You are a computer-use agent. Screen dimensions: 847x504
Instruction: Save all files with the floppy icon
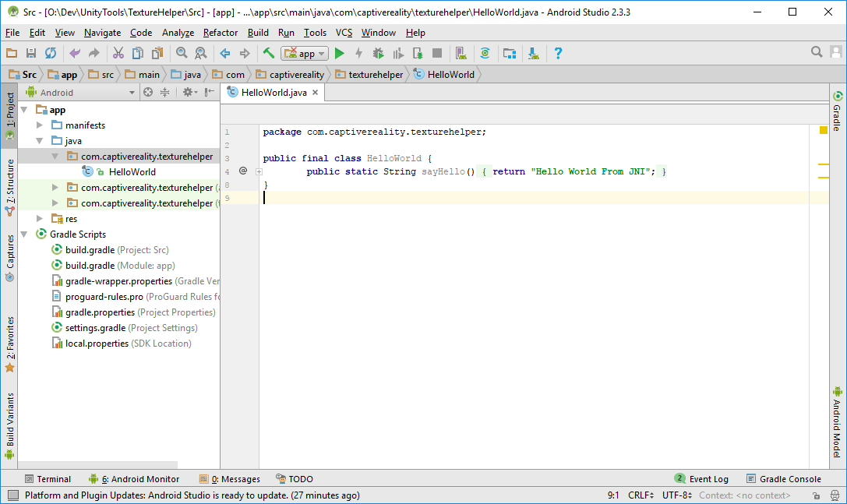[x=31, y=53]
